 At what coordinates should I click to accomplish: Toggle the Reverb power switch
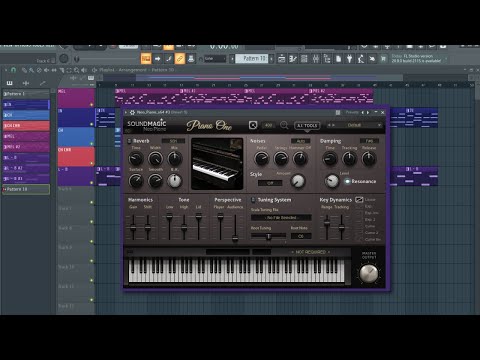point(129,141)
